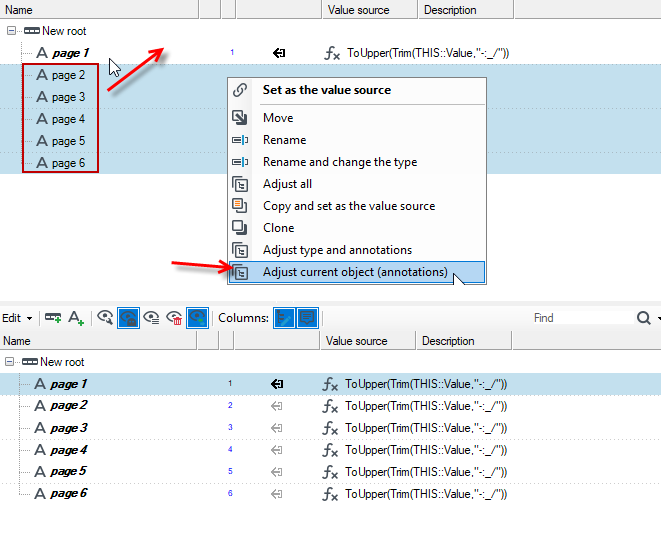The image size is (661, 543).
Task: Toggle the eye with ghost visibility button
Action: click(128, 318)
